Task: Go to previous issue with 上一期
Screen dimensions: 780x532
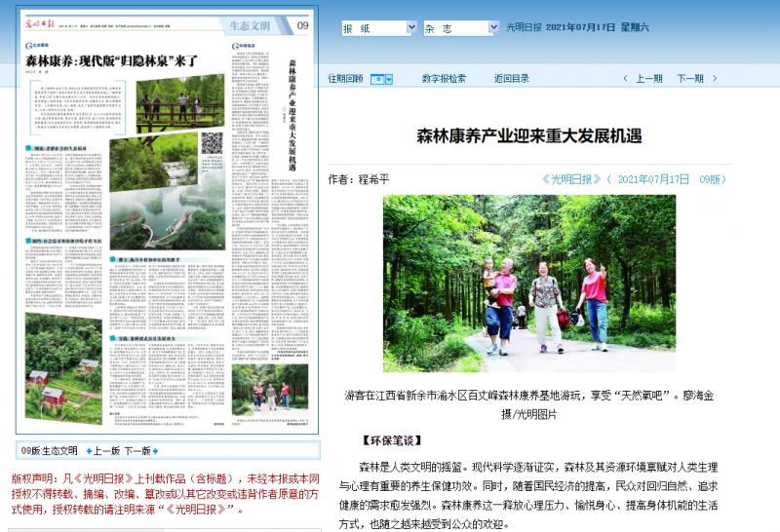Action: (x=649, y=79)
